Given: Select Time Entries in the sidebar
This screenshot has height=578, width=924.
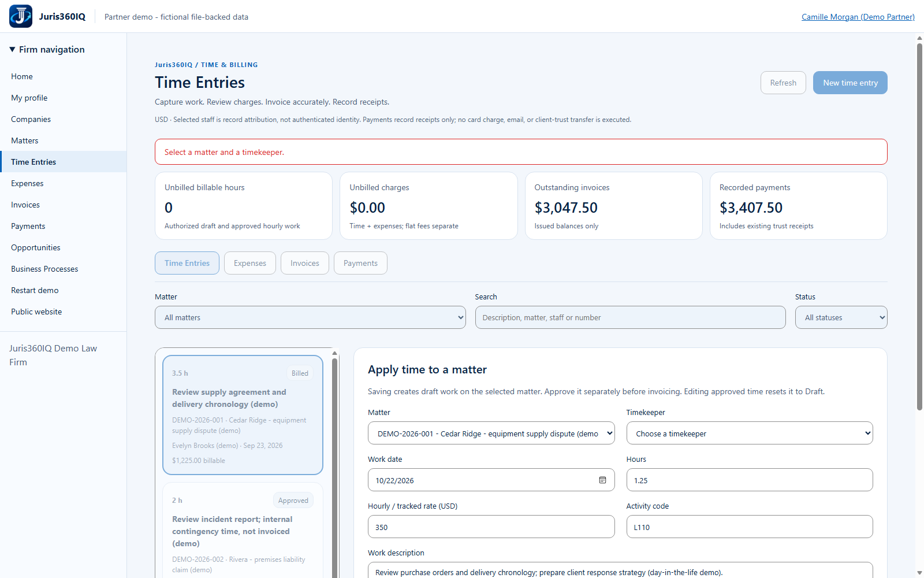Looking at the screenshot, I should [x=63, y=162].
